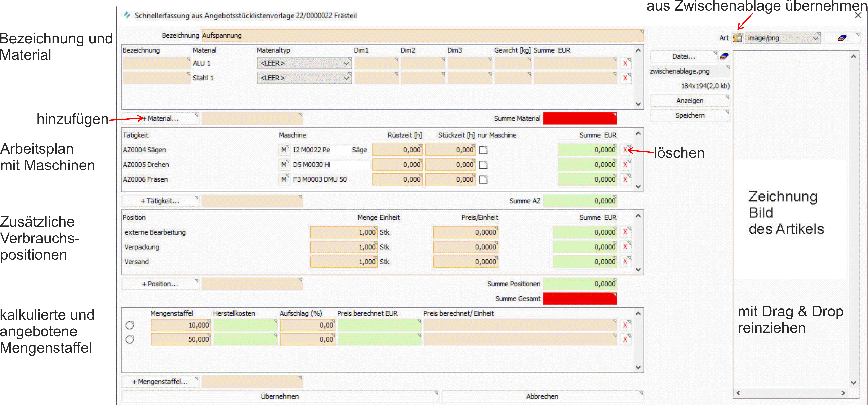The image size is (868, 405).
Task: Click the + Material... button
Action: coord(160,119)
